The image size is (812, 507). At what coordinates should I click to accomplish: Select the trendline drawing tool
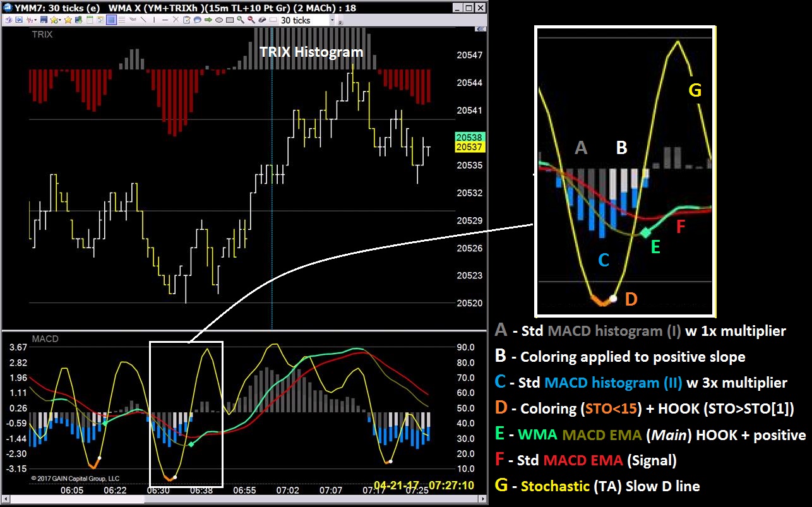click(x=145, y=20)
